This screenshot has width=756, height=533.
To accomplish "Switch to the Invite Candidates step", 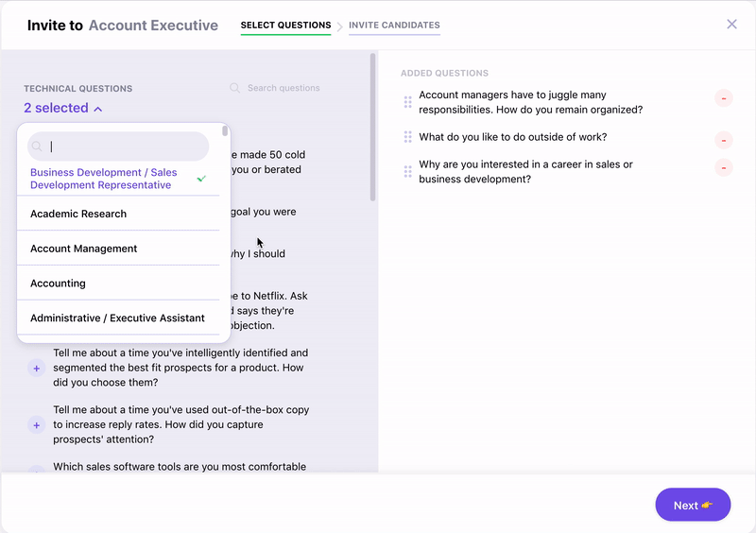I will tap(394, 26).
